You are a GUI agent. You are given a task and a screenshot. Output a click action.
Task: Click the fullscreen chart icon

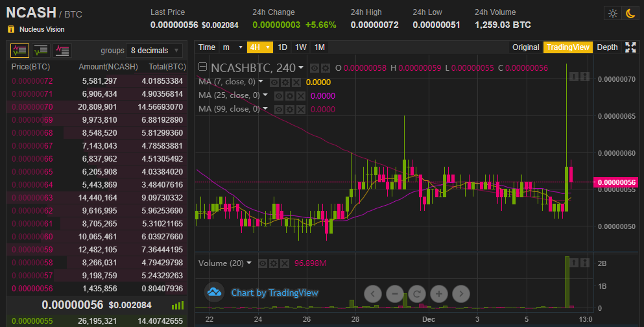[630, 47]
